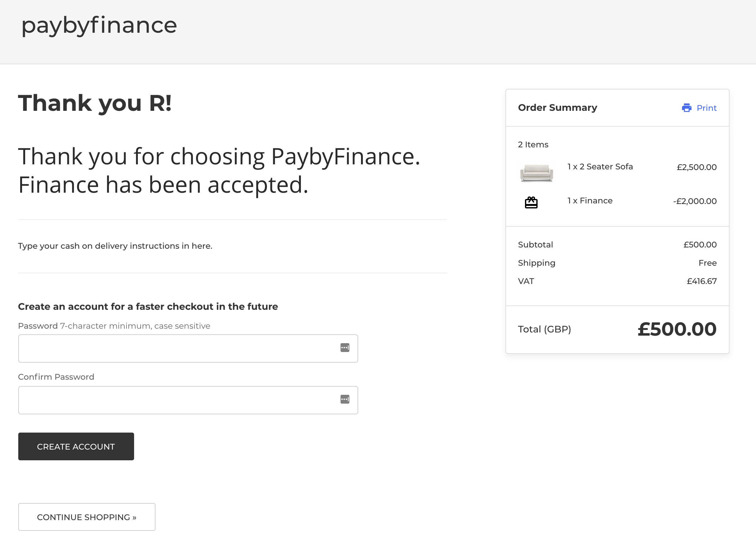Click the sofa price £2,500.00
Screen dimensions: 756x556
point(697,167)
